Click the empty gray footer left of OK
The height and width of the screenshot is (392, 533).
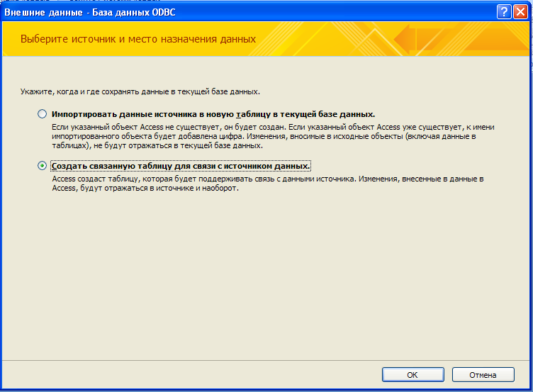(191, 374)
